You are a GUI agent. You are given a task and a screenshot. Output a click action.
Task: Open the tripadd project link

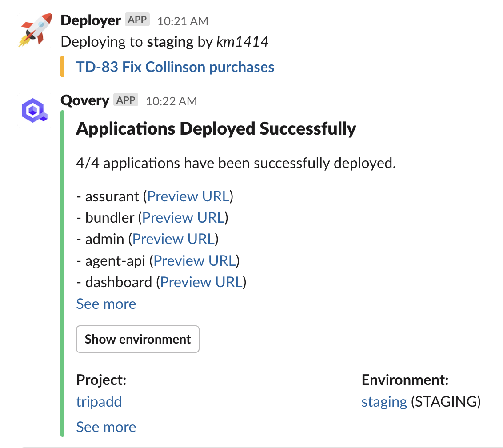(99, 402)
